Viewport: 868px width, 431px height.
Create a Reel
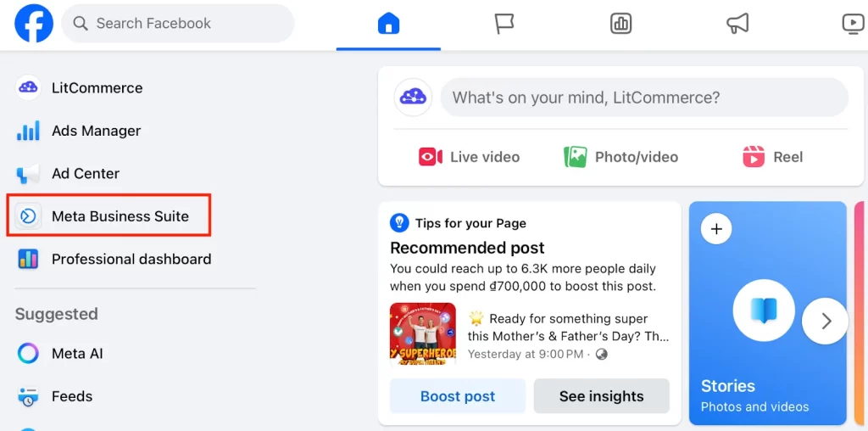point(772,157)
